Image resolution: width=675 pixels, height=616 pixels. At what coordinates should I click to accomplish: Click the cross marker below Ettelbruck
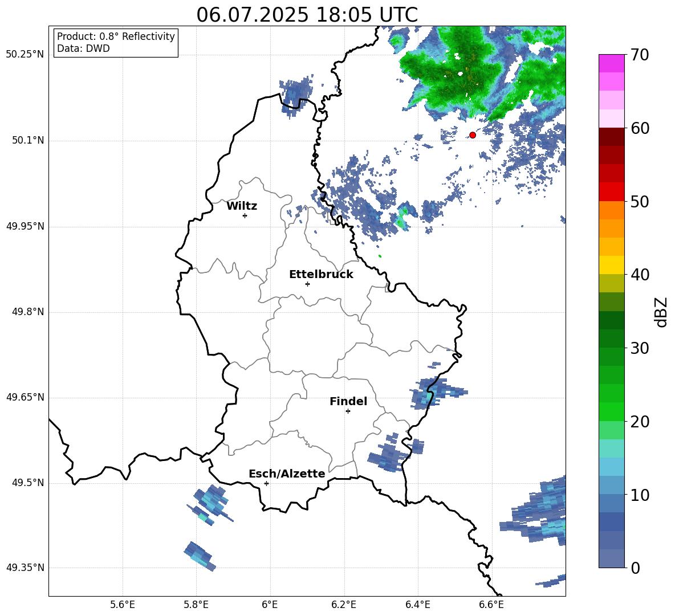click(x=307, y=284)
